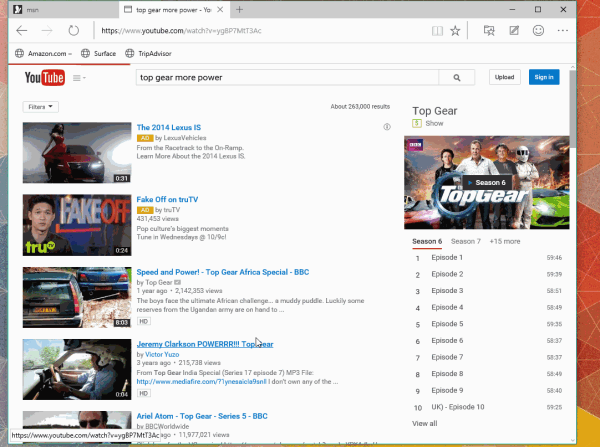Screen dimensions: 600x447
Task: Click the Fake Off truTV thumbnail
Action: pos(77,225)
